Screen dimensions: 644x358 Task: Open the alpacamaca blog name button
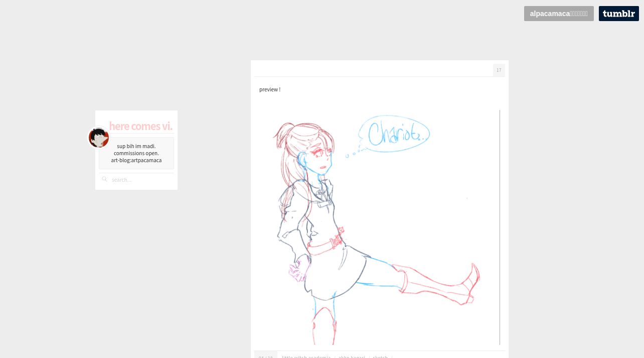pos(559,14)
